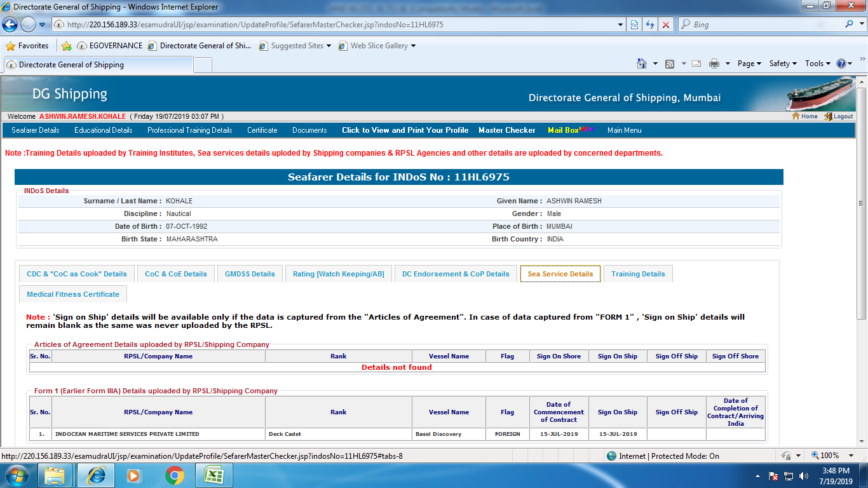Go back using the browser Back button

(x=10, y=25)
